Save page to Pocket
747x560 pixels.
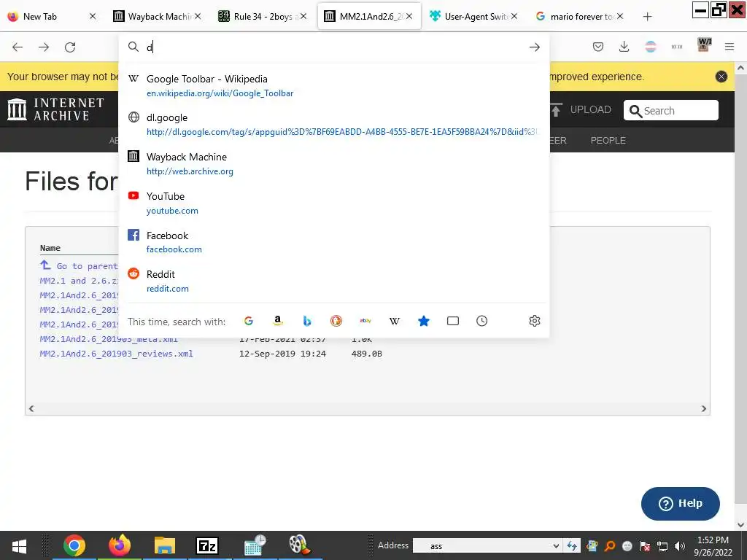point(598,47)
